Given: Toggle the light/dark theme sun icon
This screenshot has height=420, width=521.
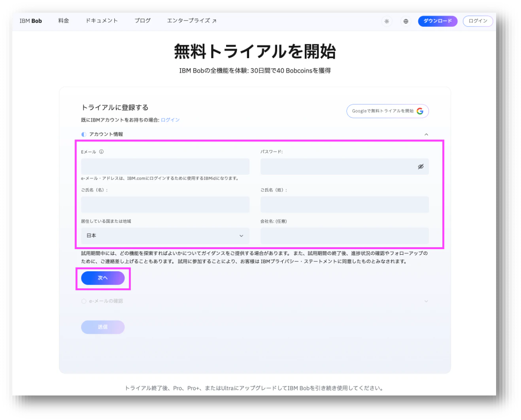Looking at the screenshot, I should pyautogui.click(x=387, y=21).
